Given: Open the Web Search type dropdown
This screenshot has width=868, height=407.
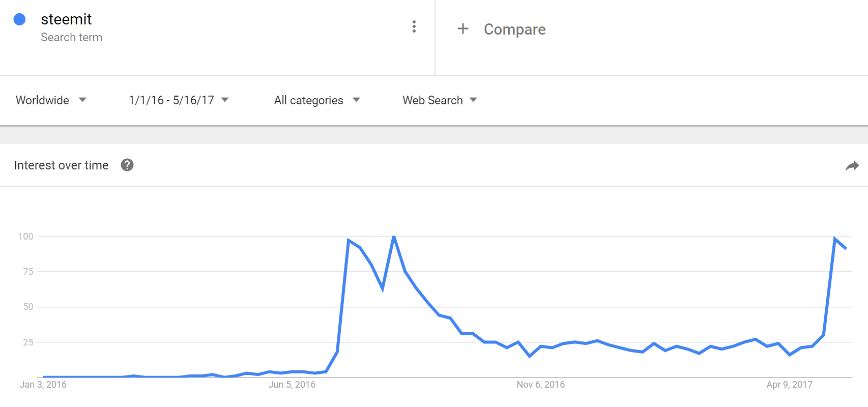Looking at the screenshot, I should click(440, 100).
